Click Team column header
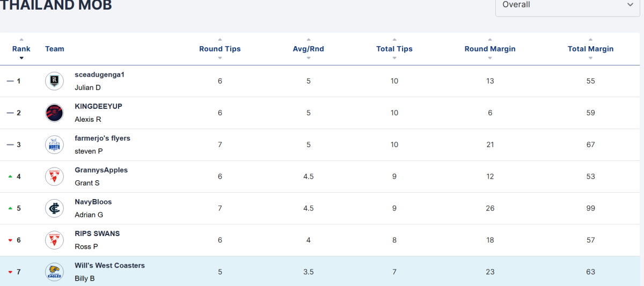 [x=55, y=49]
